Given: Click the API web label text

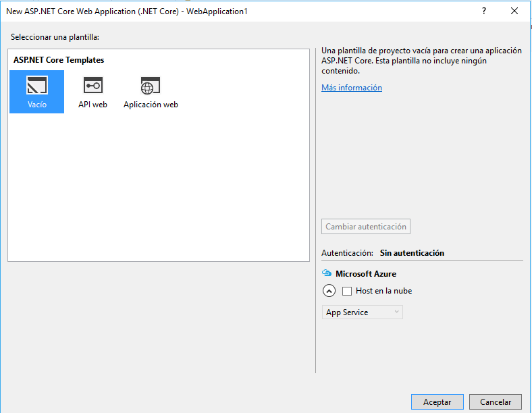Looking at the screenshot, I should [92, 105].
